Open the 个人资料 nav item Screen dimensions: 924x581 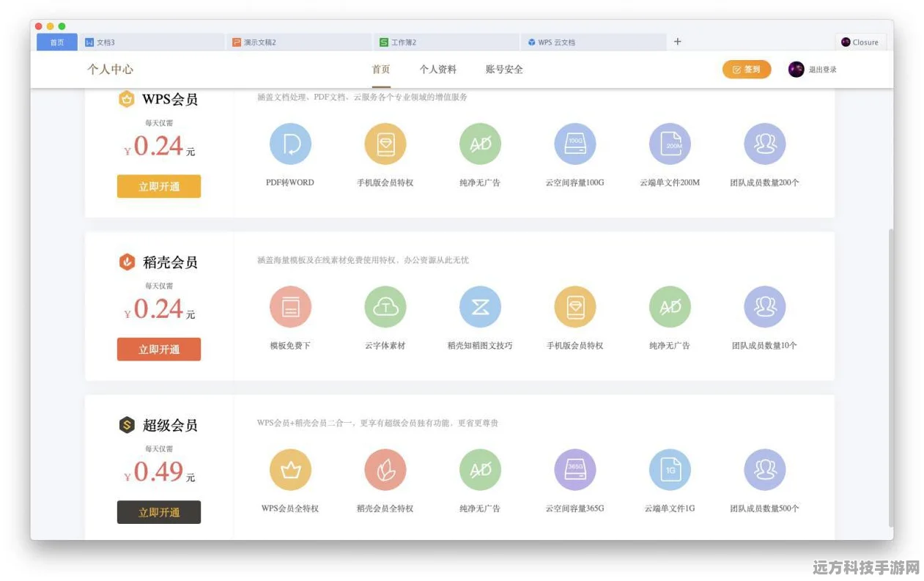click(438, 70)
